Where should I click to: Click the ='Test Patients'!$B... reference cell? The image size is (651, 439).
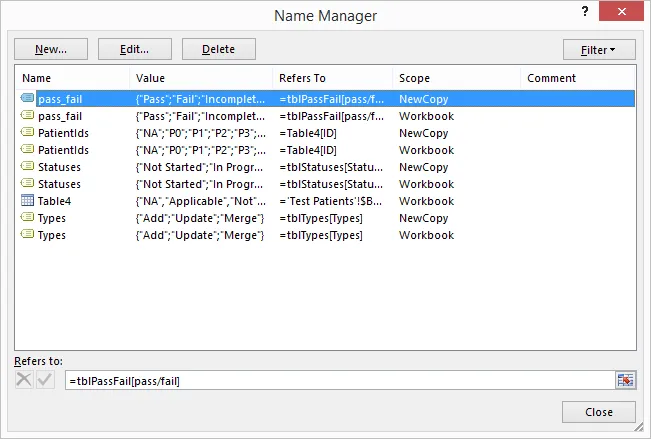coord(330,201)
